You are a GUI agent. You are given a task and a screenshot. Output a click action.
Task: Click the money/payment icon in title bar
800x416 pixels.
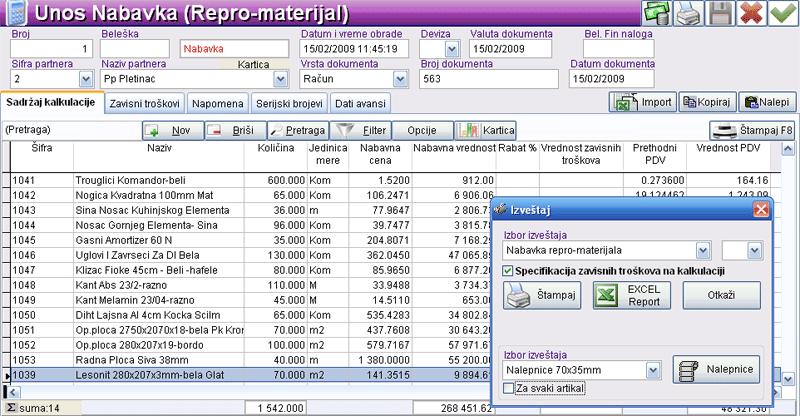point(656,14)
